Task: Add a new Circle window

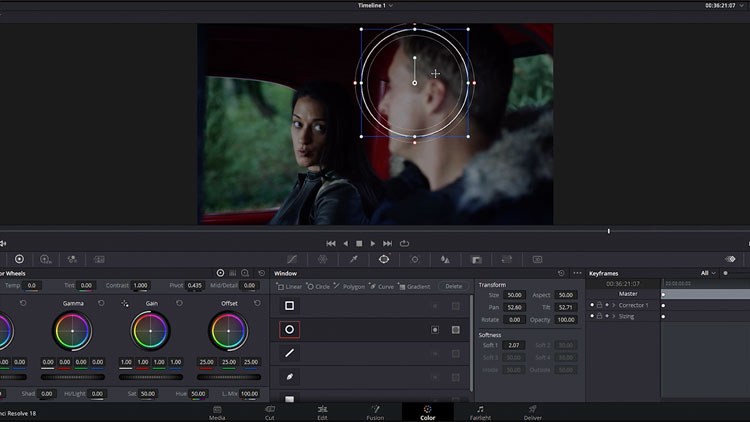Action: pos(318,286)
